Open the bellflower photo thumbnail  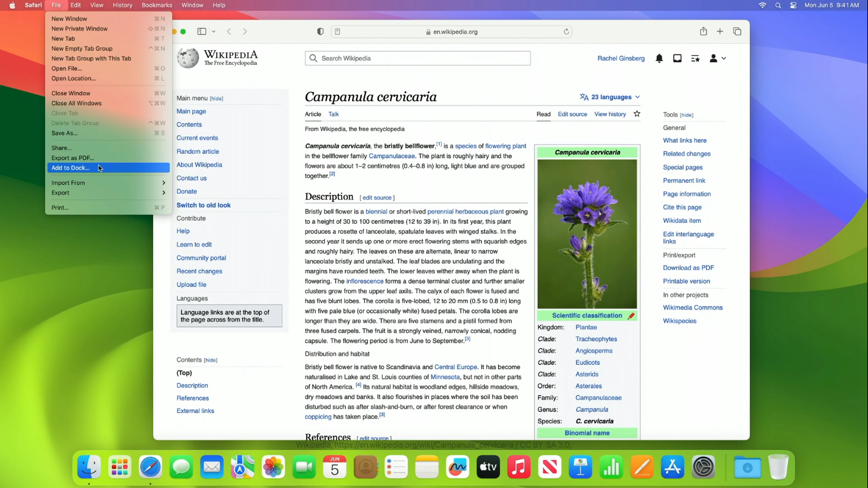click(587, 234)
